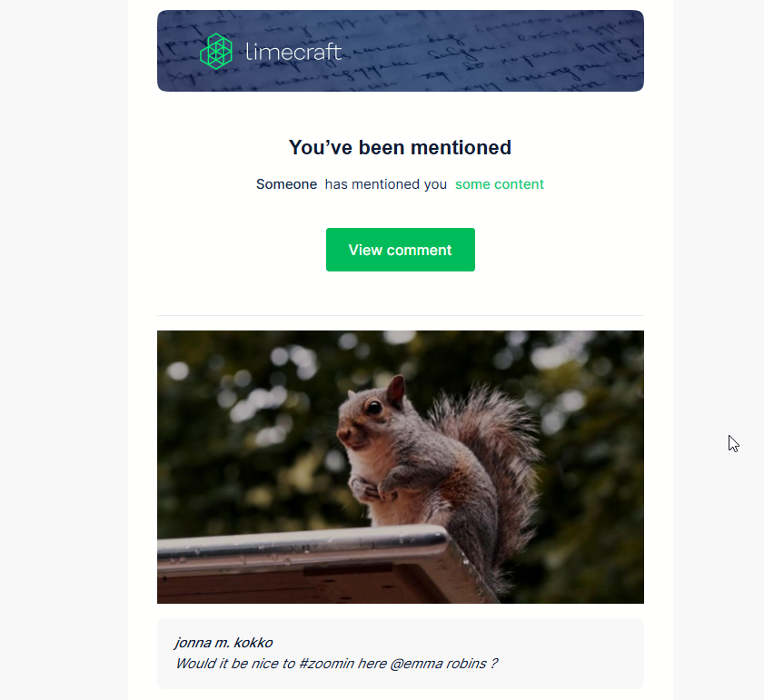Click the limecraft wordmark text
This screenshot has width=764, height=700.
click(x=293, y=52)
